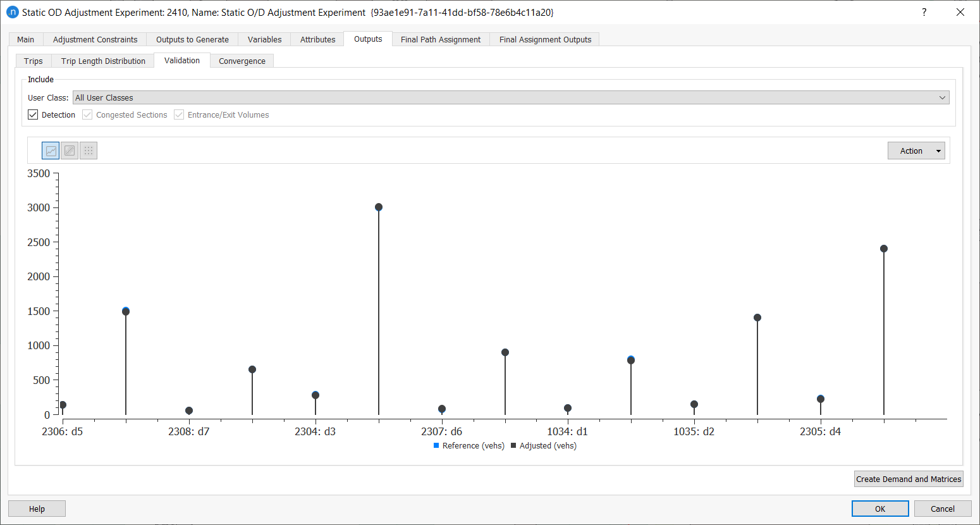Switch to the Convergence subtab
This screenshot has height=525, width=980.
(242, 61)
